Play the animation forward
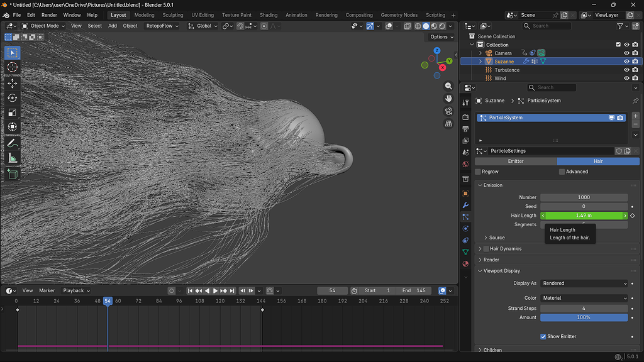The width and height of the screenshot is (644, 362). pos(215,290)
